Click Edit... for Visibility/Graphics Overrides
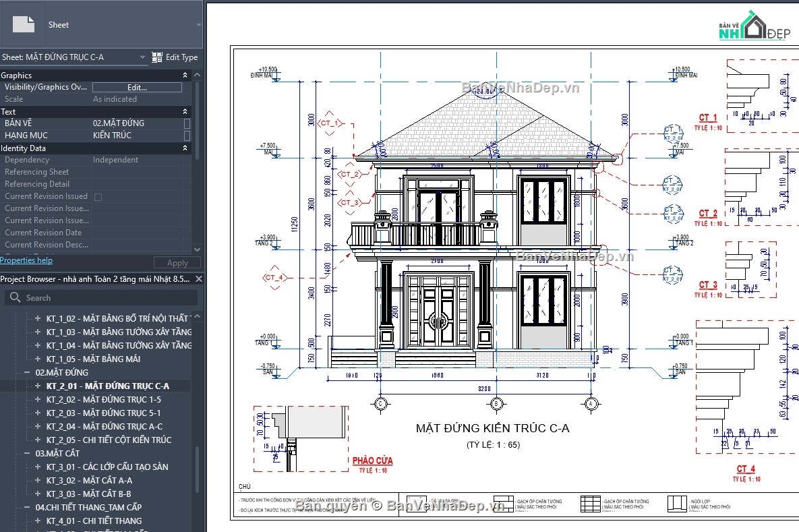This screenshot has height=532, width=799. (x=138, y=87)
